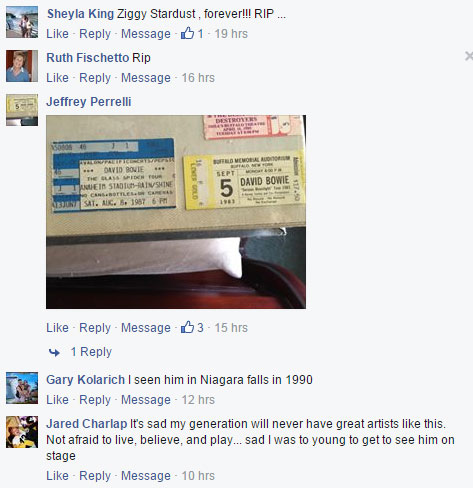Hide Ruth Fischetto's comment with the X

coord(469,56)
